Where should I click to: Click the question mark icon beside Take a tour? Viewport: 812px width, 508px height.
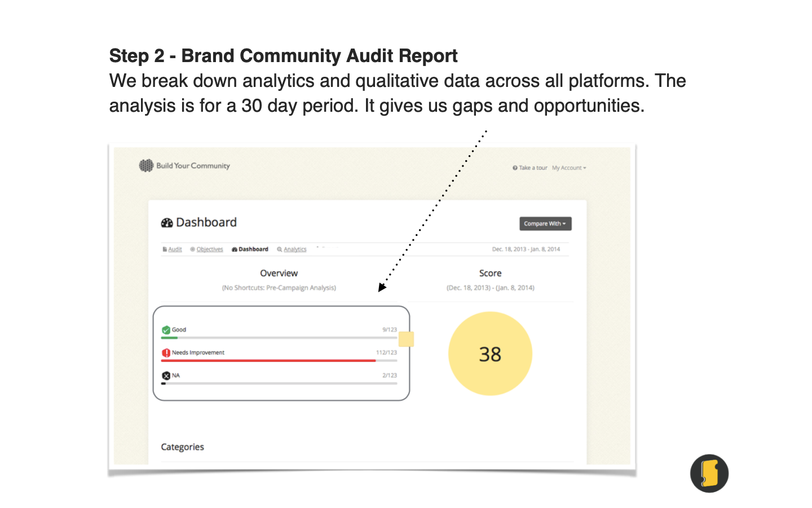pyautogui.click(x=515, y=168)
